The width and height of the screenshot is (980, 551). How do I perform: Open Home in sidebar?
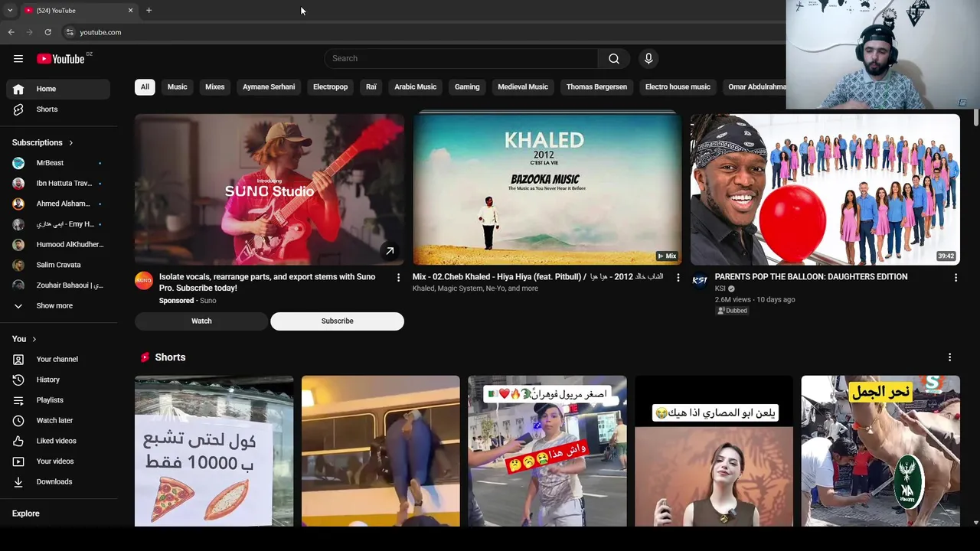pos(58,89)
